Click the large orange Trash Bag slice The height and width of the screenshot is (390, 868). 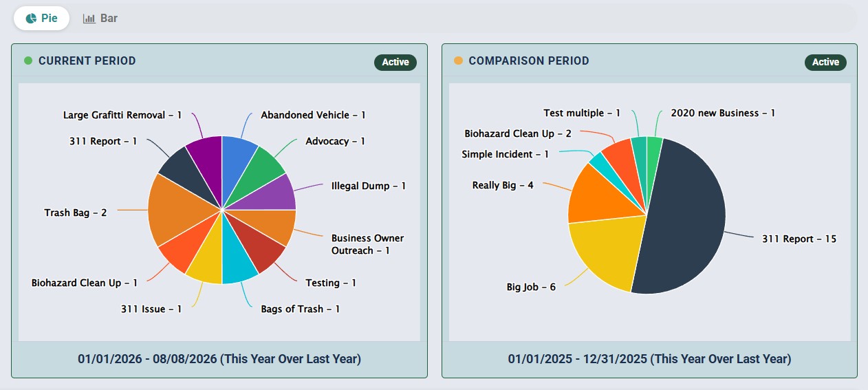pos(179,210)
